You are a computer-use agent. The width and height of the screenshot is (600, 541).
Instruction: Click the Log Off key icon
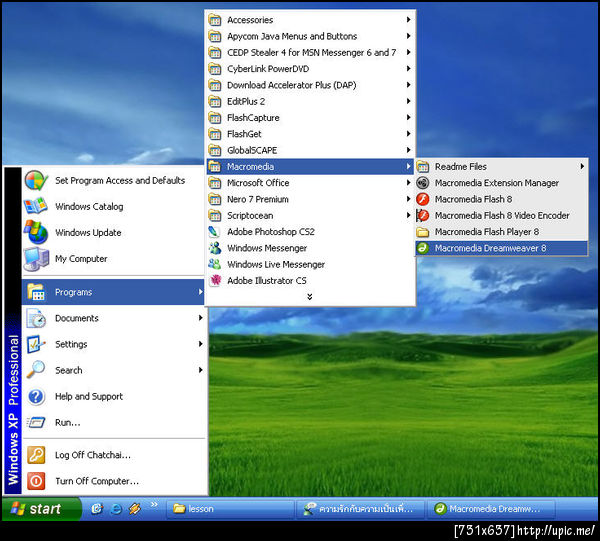click(36, 455)
